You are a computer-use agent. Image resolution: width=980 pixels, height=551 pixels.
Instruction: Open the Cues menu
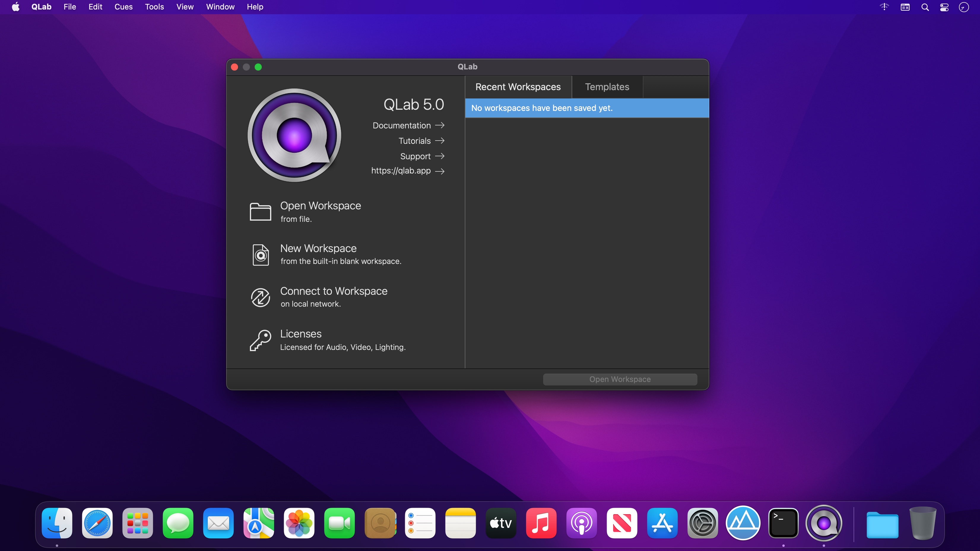123,7
